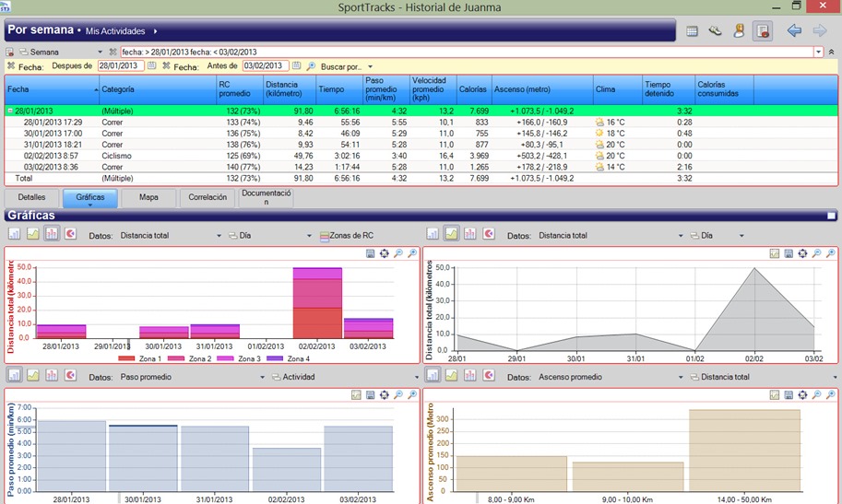Click the Antes de date field 03/02/2013
The width and height of the screenshot is (842, 504).
(266, 65)
